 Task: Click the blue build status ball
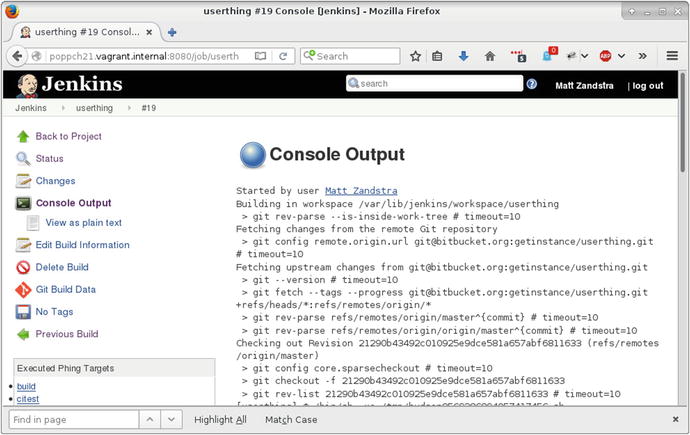tap(253, 155)
